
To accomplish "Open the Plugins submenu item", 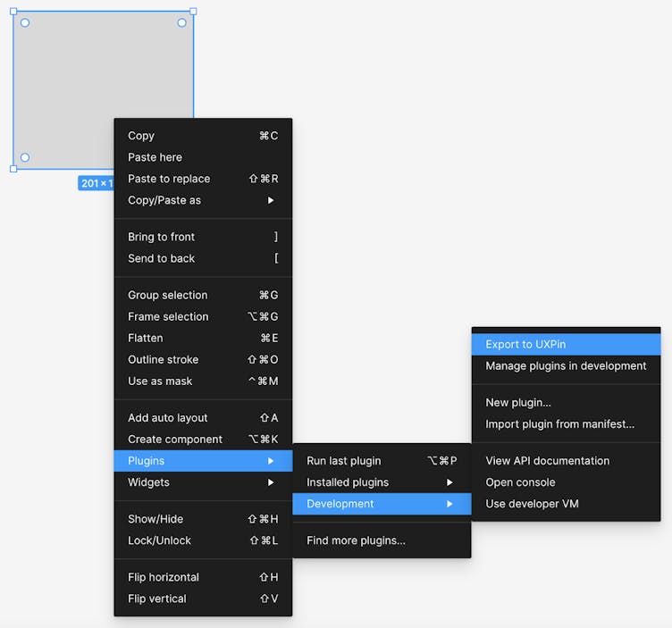I will [x=203, y=461].
